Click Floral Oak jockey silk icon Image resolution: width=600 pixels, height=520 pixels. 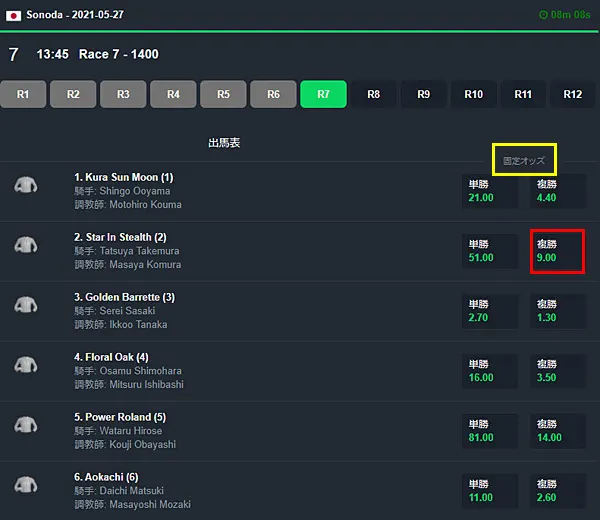pyautogui.click(x=26, y=364)
